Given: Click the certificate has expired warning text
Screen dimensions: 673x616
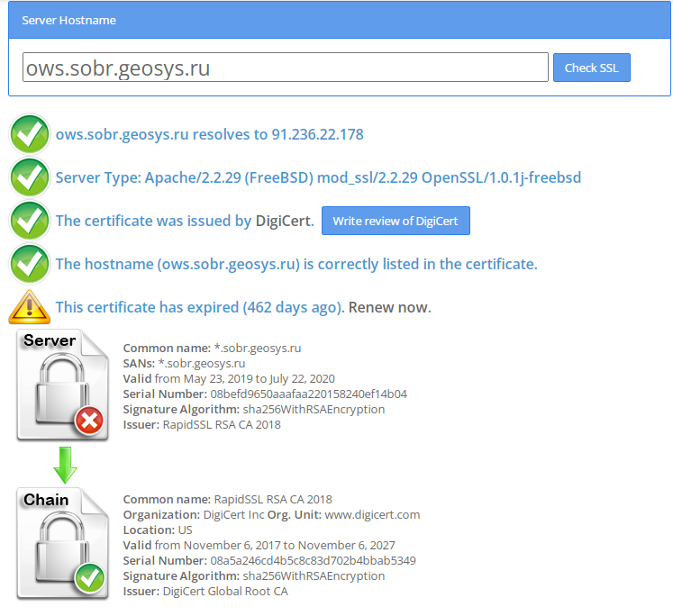Looking at the screenshot, I should 199,307.
